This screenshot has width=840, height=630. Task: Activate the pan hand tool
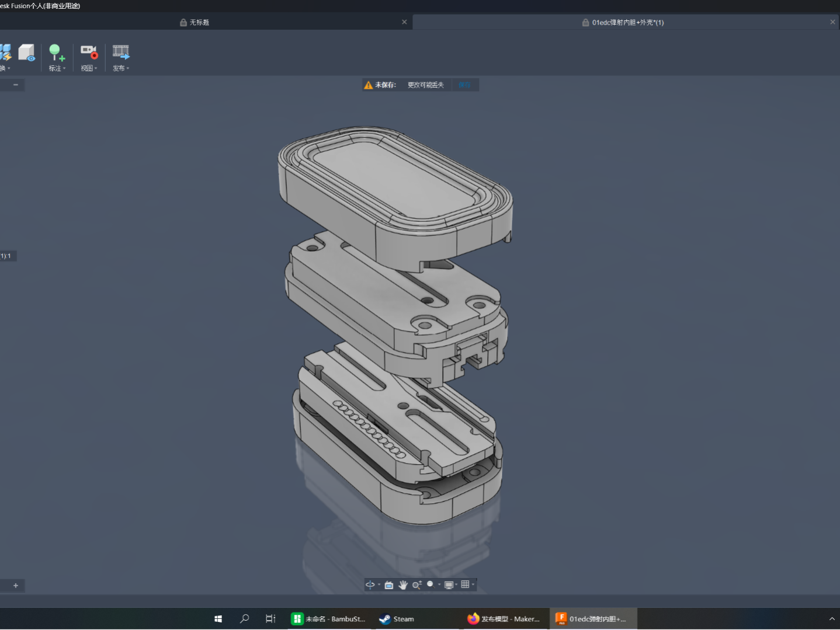coord(403,584)
